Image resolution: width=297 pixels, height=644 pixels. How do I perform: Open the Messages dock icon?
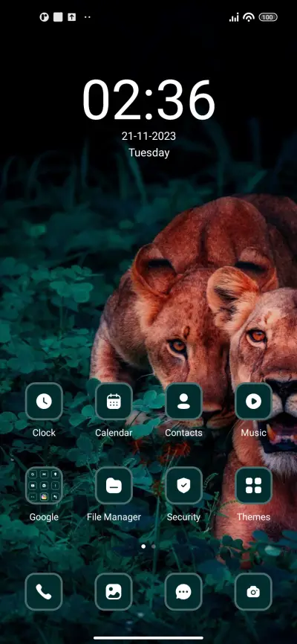point(183,592)
